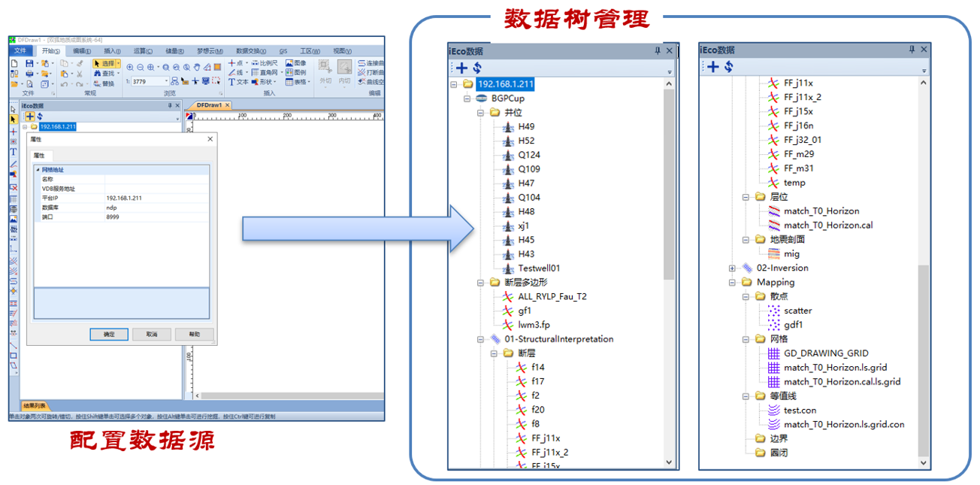Click the test.con contour icon
The width and height of the screenshot is (980, 485).
[x=773, y=411]
